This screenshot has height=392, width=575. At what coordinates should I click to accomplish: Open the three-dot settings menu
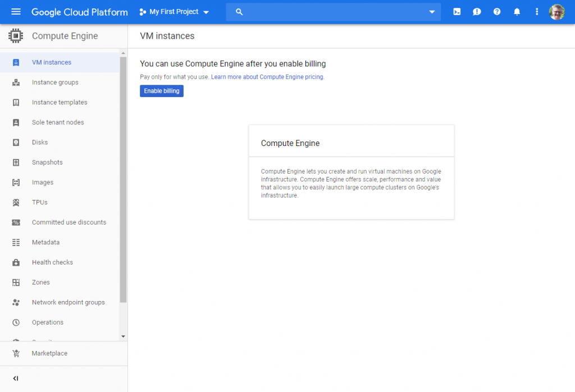pos(537,12)
